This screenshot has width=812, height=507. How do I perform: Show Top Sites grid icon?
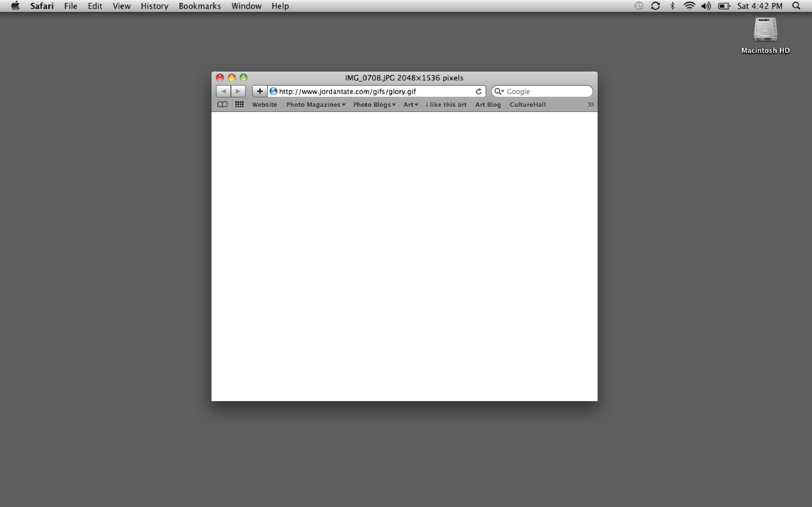pos(239,105)
